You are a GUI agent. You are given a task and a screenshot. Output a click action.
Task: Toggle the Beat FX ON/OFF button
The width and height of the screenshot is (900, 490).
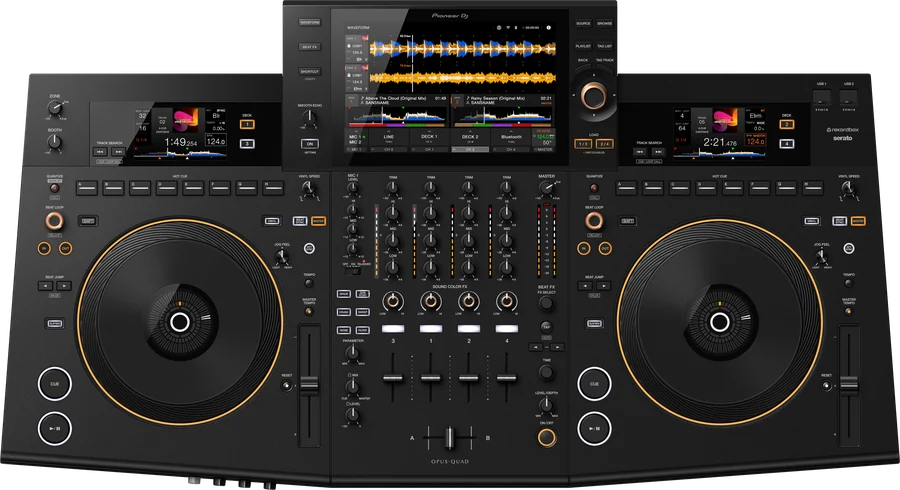click(546, 438)
